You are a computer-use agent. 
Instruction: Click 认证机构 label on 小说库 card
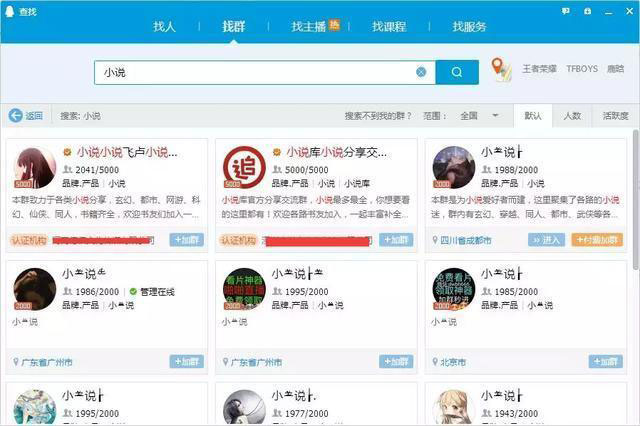click(x=238, y=240)
